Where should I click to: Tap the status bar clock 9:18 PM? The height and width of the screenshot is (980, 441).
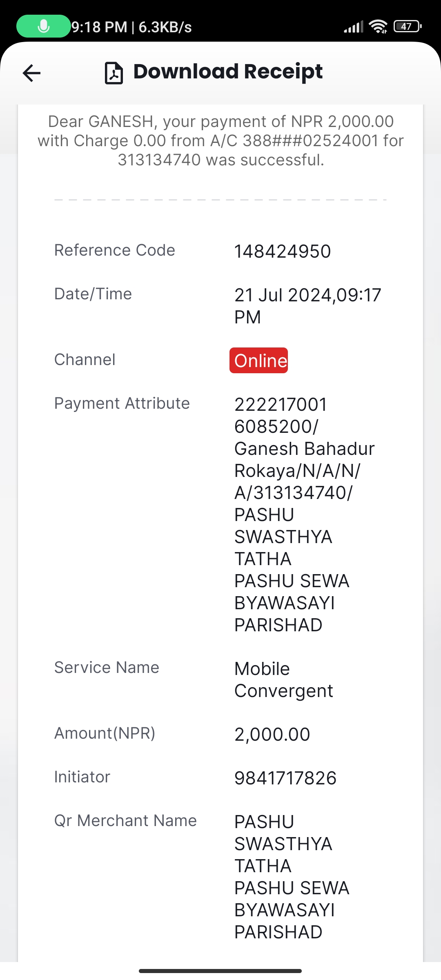click(99, 27)
